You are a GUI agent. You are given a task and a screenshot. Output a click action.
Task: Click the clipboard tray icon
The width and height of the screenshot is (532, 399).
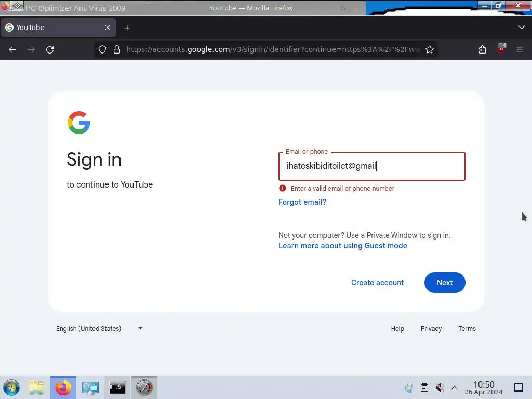click(x=424, y=388)
